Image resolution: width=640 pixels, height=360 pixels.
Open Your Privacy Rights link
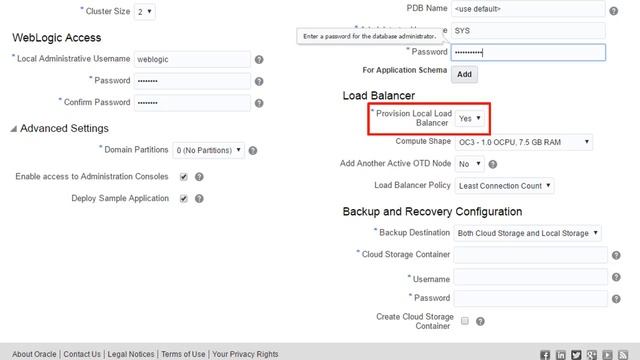point(245,354)
